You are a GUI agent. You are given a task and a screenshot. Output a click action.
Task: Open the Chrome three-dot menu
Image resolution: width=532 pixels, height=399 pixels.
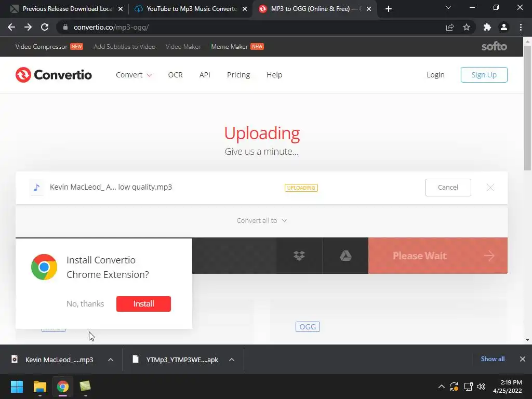(x=521, y=27)
